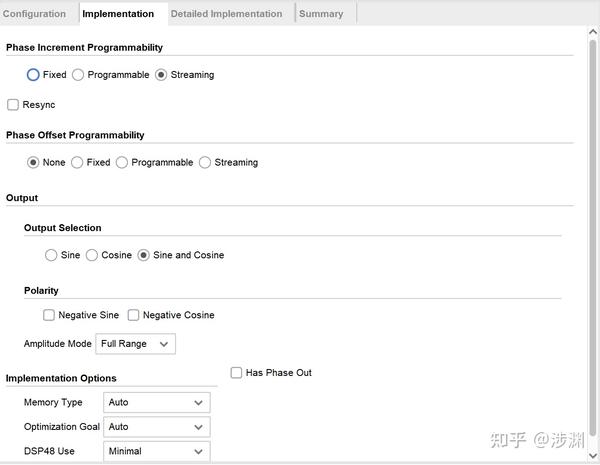The height and width of the screenshot is (465, 600).
Task: Select None for phase offset
Action: pos(33,163)
